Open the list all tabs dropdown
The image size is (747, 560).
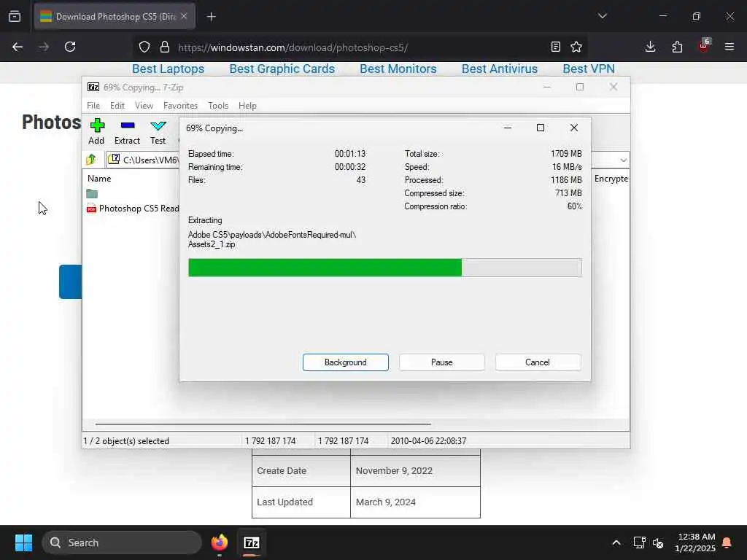pos(602,16)
